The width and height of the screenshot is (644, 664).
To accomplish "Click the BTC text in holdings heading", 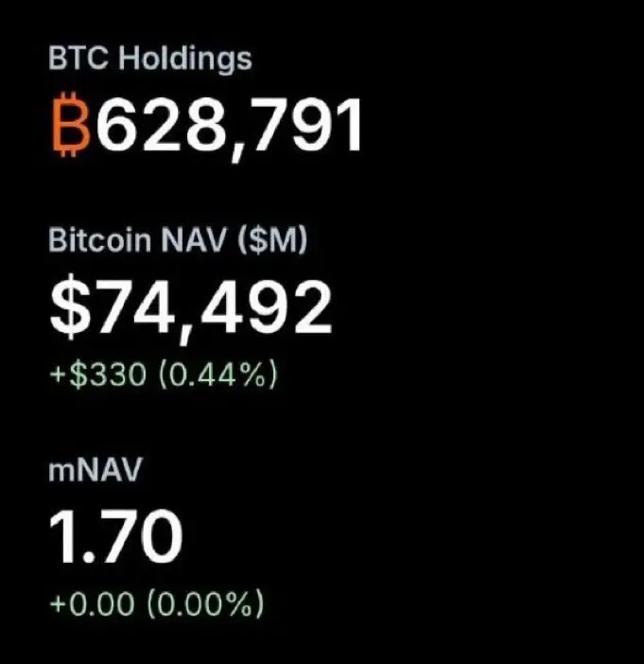I will (78, 58).
